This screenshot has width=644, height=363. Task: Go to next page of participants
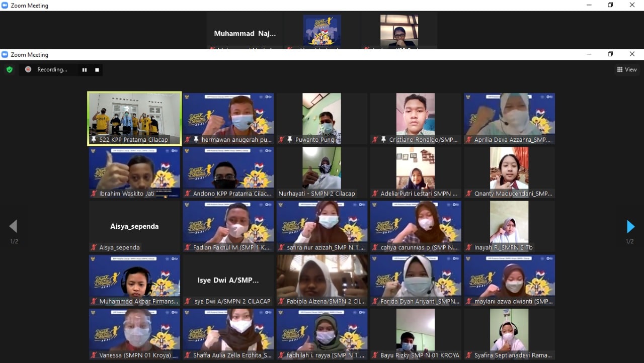(x=630, y=227)
